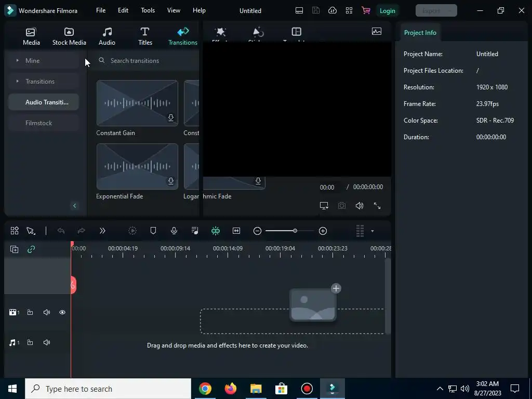Open the preview quality image icon
The width and height of the screenshot is (532, 399).
(377, 32)
